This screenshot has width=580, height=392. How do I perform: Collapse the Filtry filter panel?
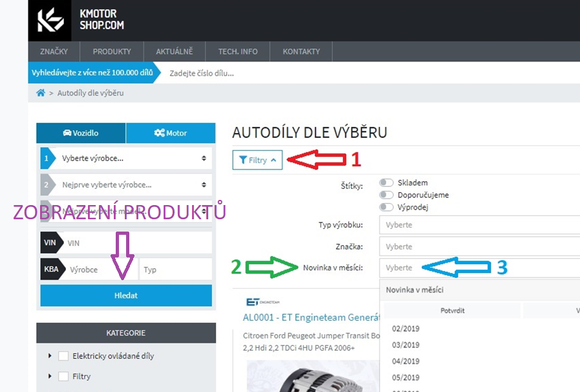coord(257,160)
